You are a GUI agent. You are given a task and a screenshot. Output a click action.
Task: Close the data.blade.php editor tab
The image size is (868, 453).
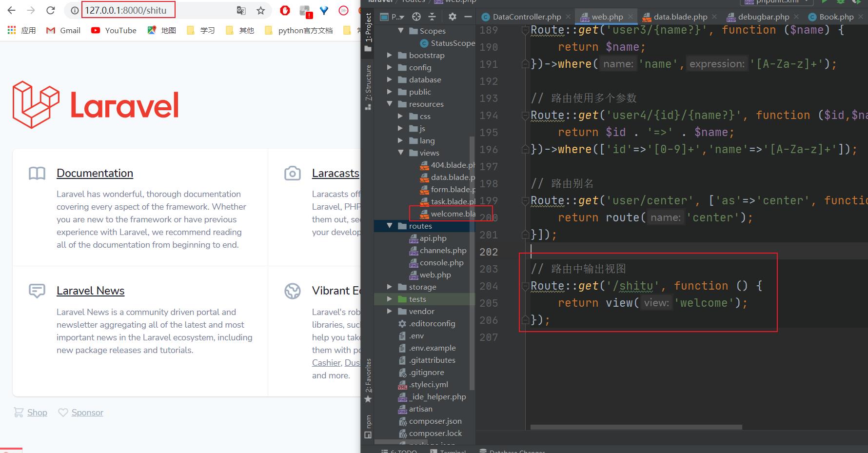(x=714, y=17)
